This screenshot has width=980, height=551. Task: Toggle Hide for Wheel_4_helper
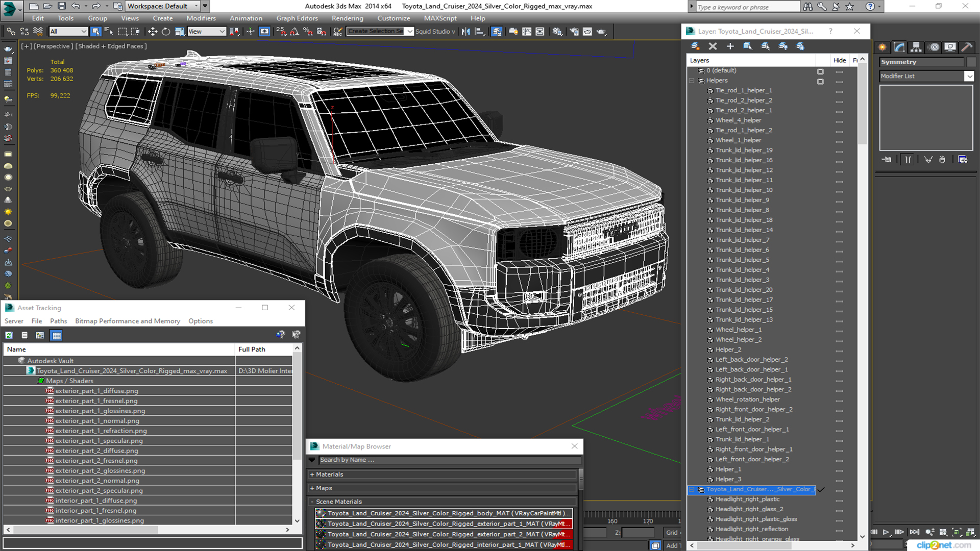pos(839,121)
